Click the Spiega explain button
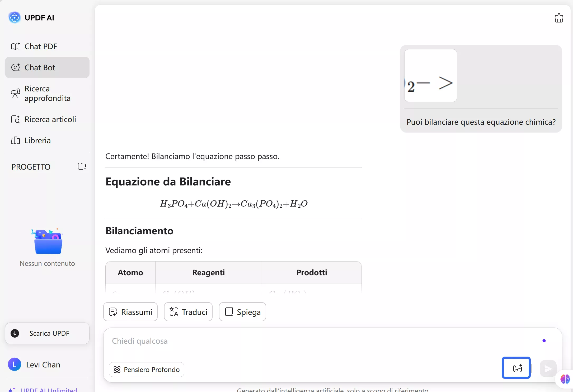Image resolution: width=573 pixels, height=392 pixels. click(242, 312)
